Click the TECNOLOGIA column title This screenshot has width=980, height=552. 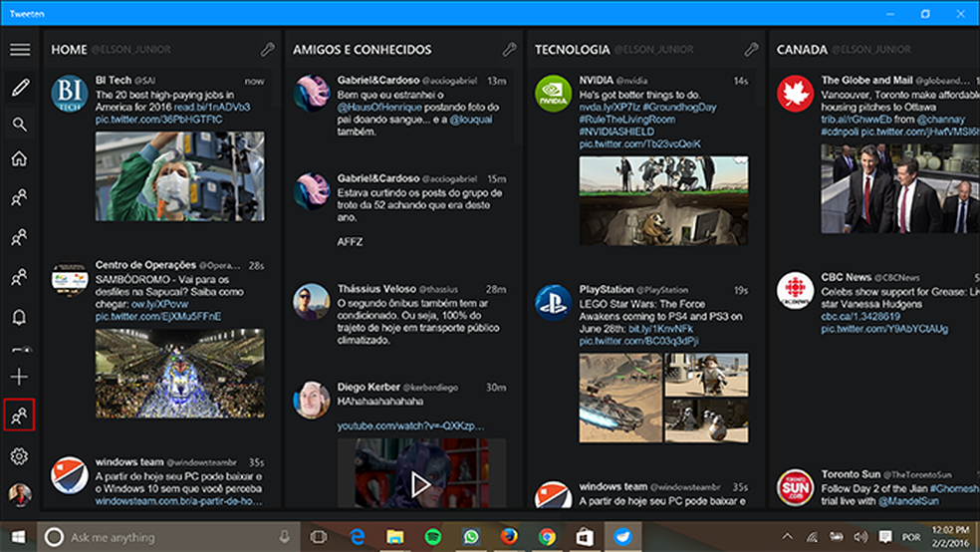click(x=572, y=50)
